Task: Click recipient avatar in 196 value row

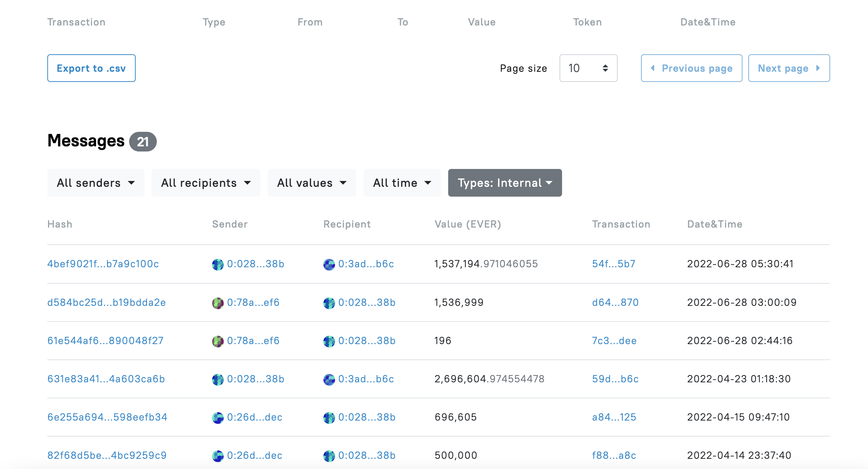Action: (329, 341)
